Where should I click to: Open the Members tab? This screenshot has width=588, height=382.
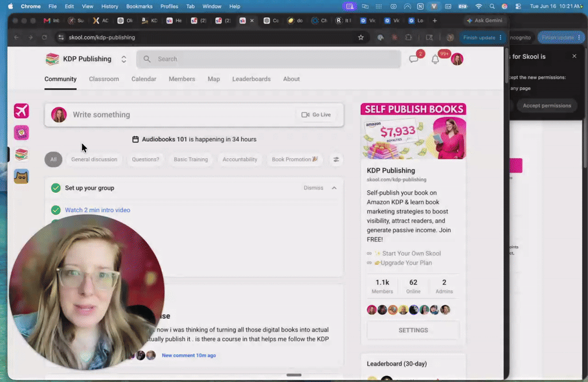182,79
